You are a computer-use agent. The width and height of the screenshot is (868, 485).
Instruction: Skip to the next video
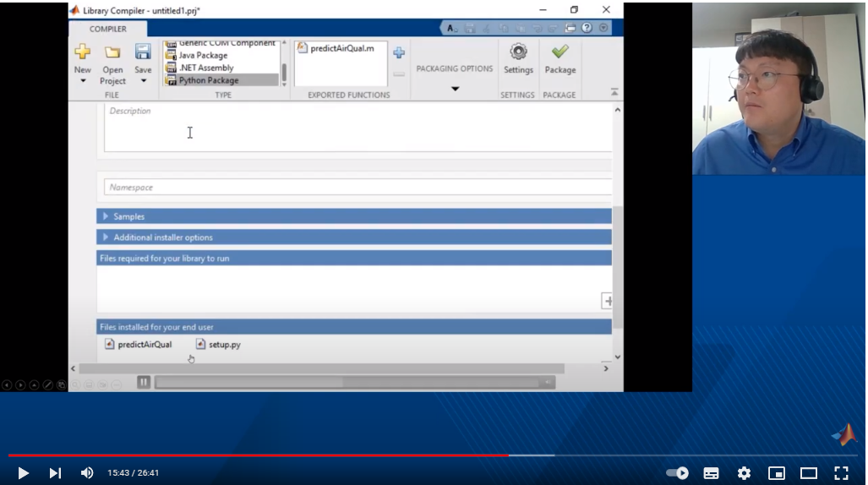pos(55,473)
